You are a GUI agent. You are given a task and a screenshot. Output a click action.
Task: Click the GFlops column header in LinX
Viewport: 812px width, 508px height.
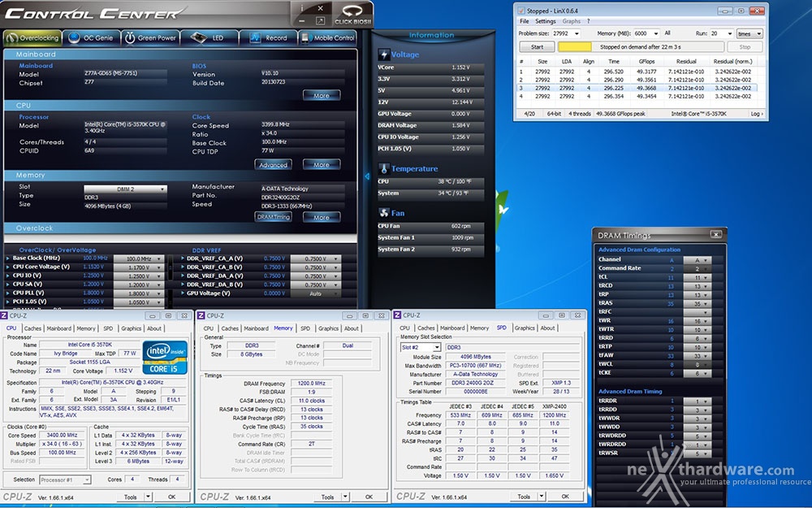pyautogui.click(x=646, y=61)
